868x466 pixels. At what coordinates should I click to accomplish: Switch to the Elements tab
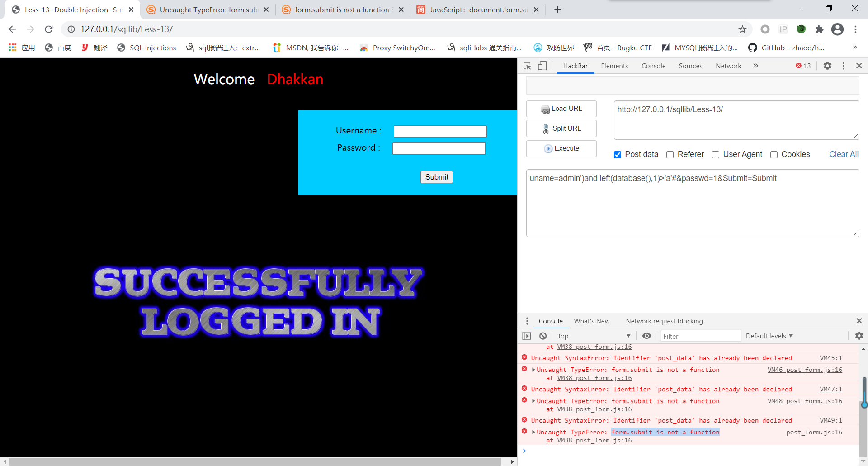pos(614,66)
